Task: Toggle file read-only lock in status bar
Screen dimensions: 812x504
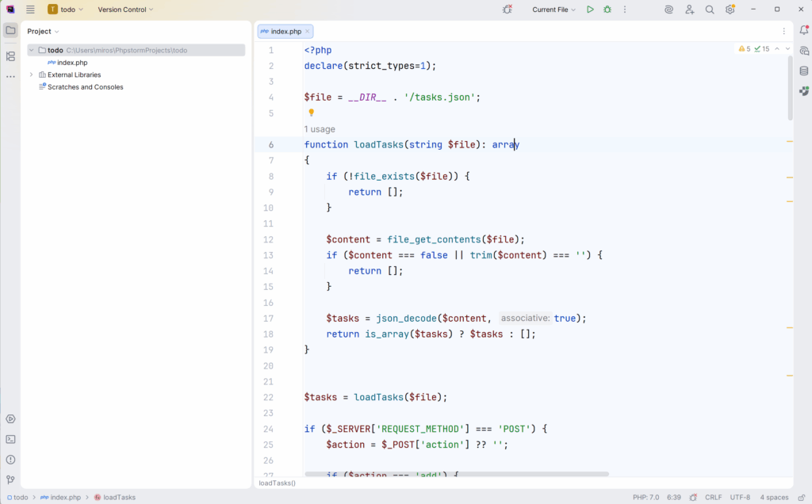Action: [x=802, y=498]
